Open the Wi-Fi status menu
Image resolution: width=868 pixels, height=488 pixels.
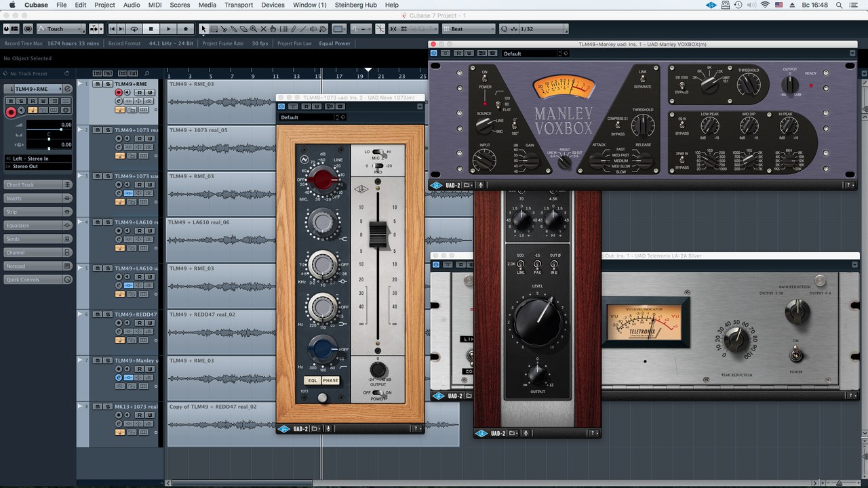[766, 5]
